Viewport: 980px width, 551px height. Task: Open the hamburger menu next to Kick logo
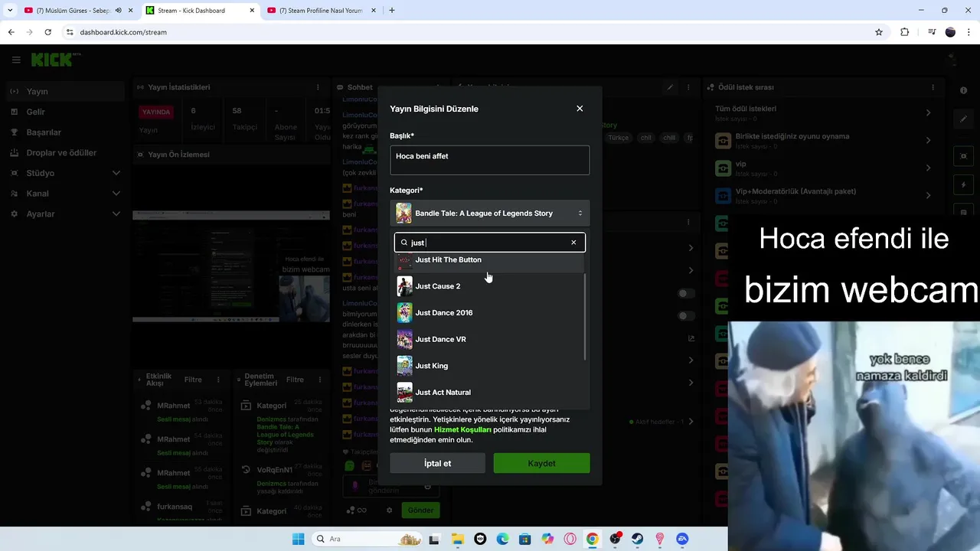16,60
